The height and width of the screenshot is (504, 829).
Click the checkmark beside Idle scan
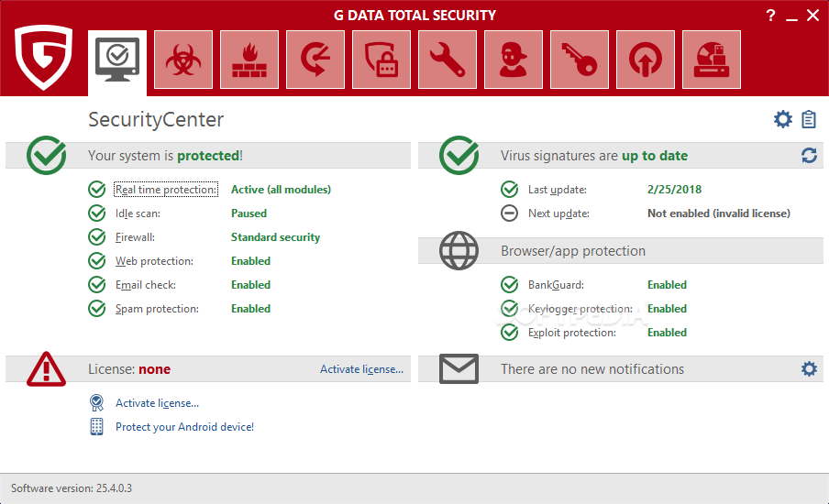[97, 213]
